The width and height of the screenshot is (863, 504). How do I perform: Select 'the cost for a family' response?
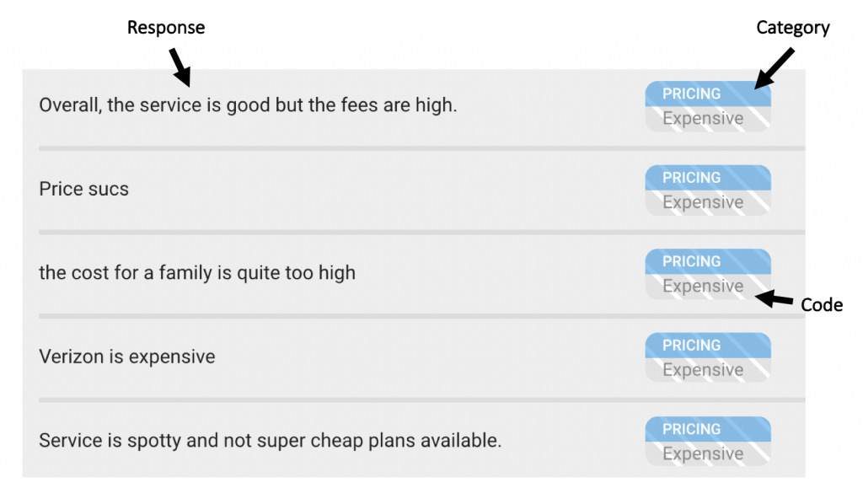(197, 273)
